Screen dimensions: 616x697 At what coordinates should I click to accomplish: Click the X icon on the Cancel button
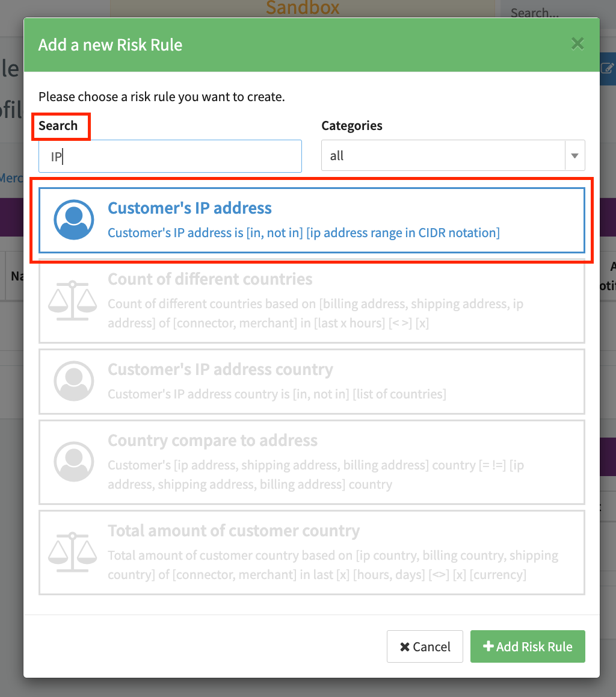click(405, 647)
